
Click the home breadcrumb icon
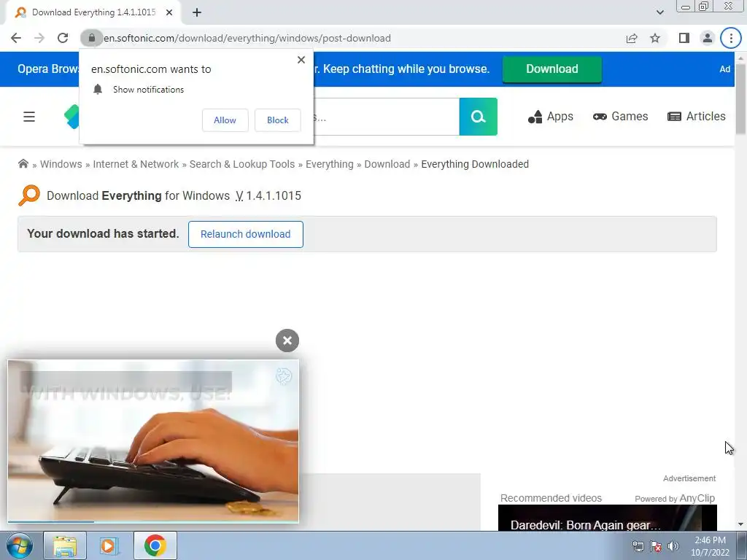[x=23, y=164]
